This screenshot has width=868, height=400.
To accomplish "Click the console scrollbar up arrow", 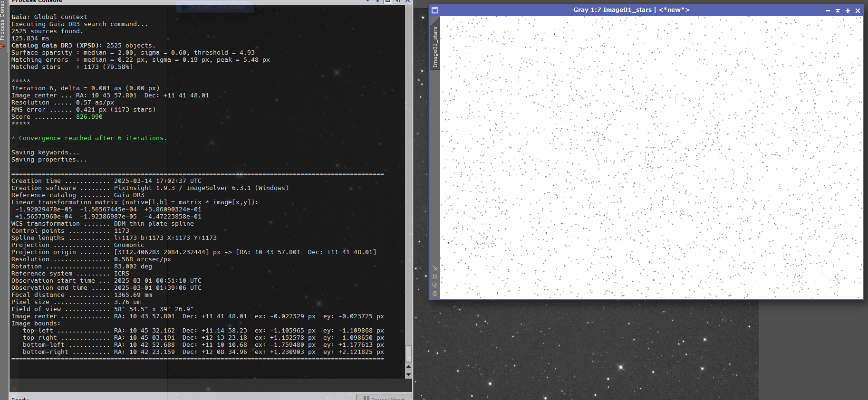I will [x=408, y=367].
